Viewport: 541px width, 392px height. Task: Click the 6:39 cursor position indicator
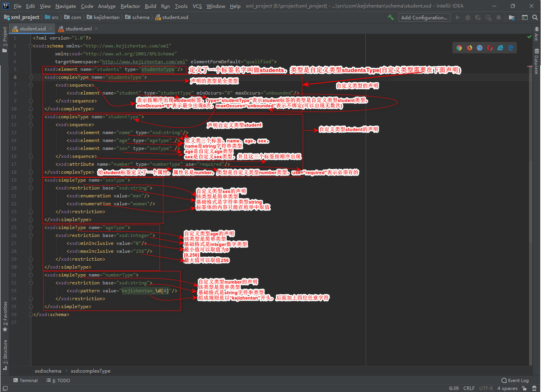454,388
